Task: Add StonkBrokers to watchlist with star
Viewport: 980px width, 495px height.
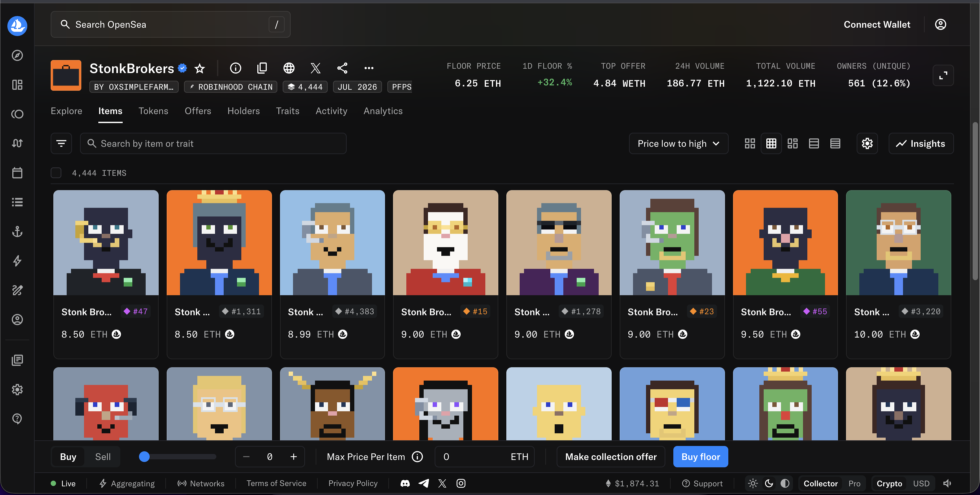Action: tap(200, 68)
